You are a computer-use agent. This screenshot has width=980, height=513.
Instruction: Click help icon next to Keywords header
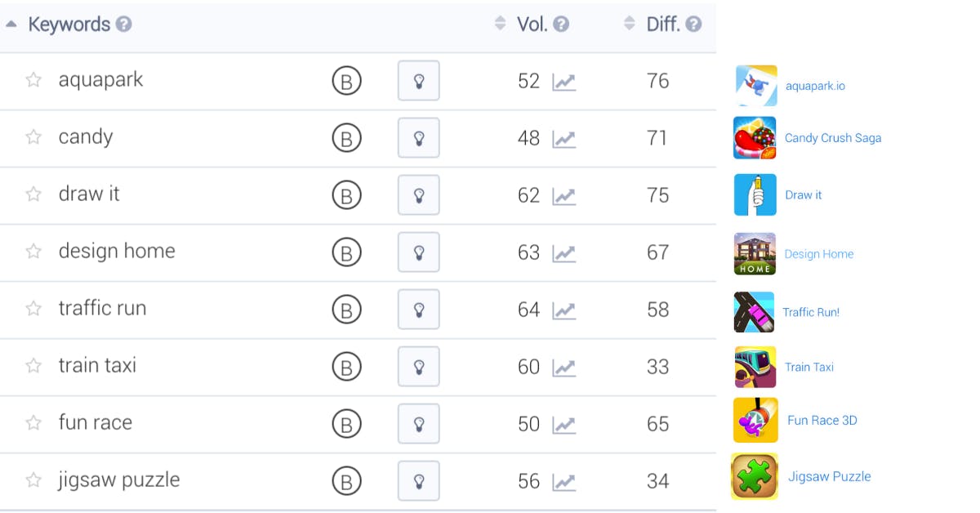pyautogui.click(x=123, y=25)
